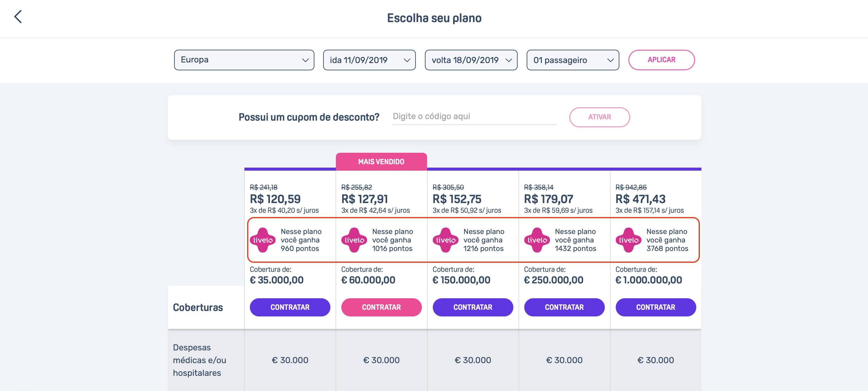
Task: Open the ida 11/09/2019 date dropdown
Action: tap(369, 60)
